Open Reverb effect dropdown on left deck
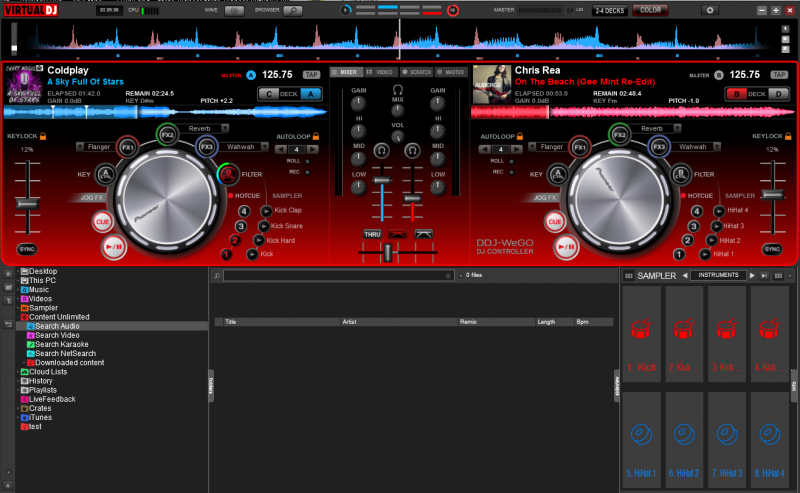The image size is (800, 493). (x=225, y=128)
